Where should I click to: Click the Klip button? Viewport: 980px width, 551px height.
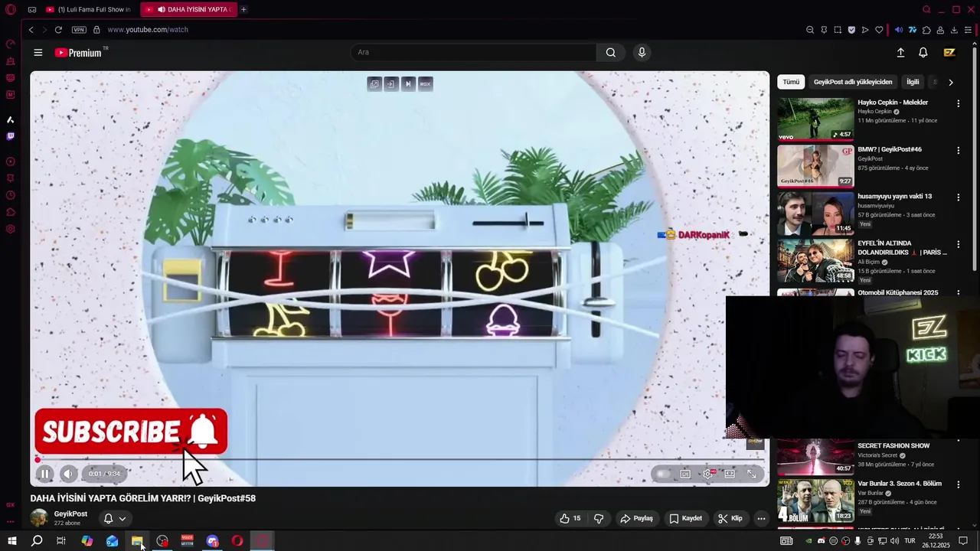pyautogui.click(x=730, y=518)
